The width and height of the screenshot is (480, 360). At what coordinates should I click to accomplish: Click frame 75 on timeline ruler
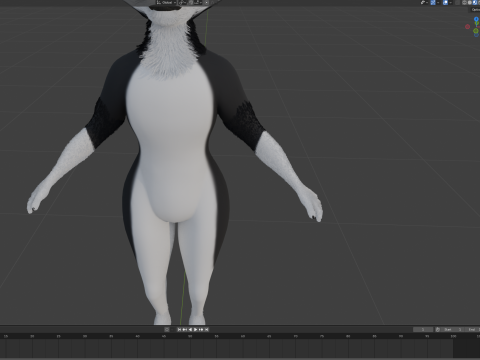pos(322,336)
